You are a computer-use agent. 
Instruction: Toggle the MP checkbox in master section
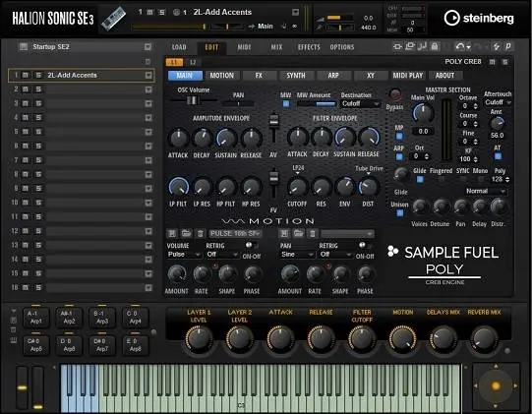coord(399,137)
